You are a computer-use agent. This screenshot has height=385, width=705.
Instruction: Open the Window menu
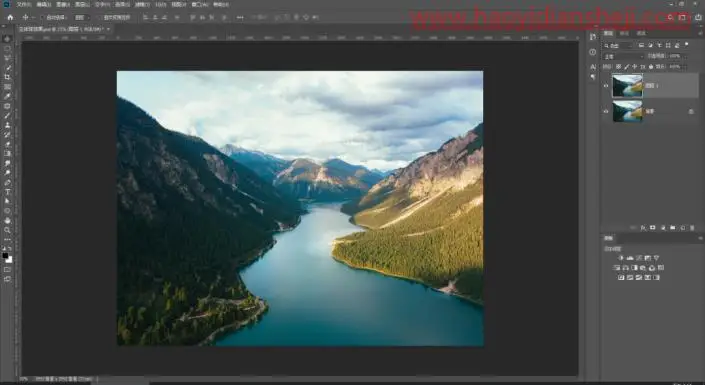pyautogui.click(x=200, y=4)
